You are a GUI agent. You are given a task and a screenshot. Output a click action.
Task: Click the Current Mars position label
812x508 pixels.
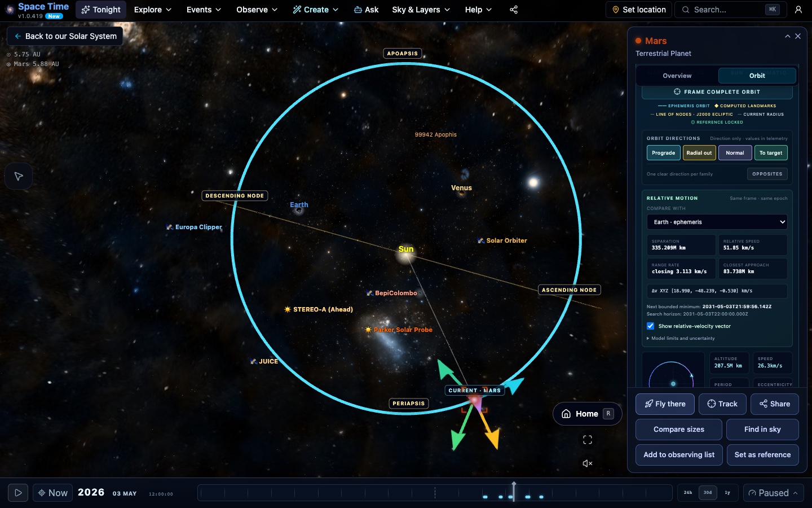(x=474, y=391)
